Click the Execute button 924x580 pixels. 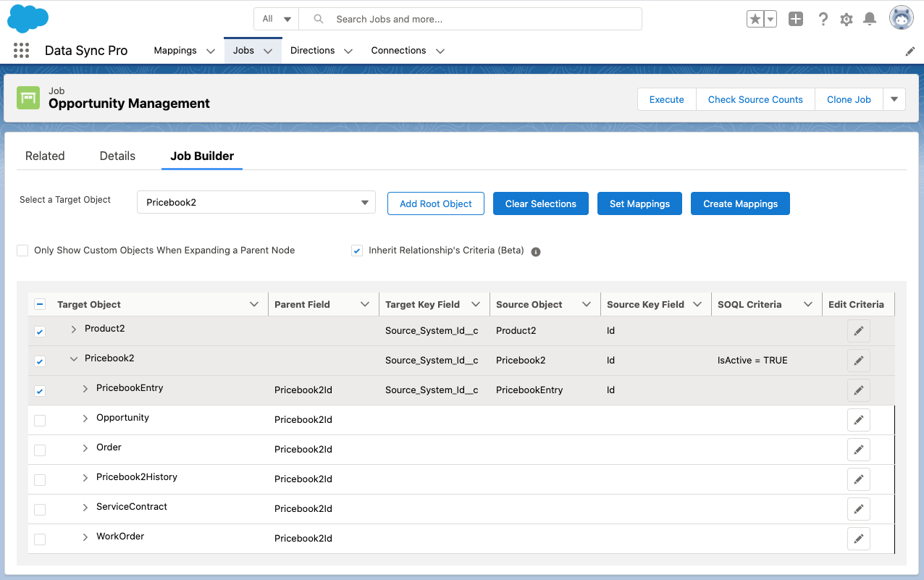point(667,99)
